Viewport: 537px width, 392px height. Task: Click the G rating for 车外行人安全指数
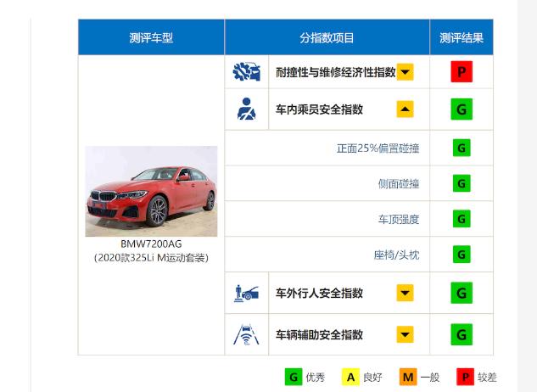click(x=461, y=293)
